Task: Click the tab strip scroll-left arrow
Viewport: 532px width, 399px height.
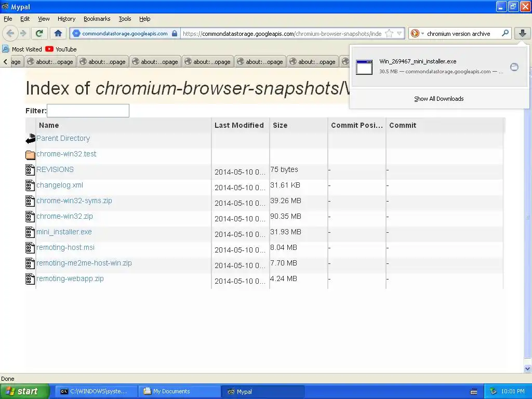Action: 5,61
